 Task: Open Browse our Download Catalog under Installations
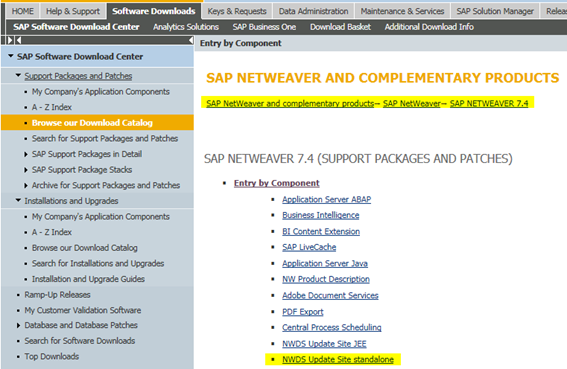(85, 248)
